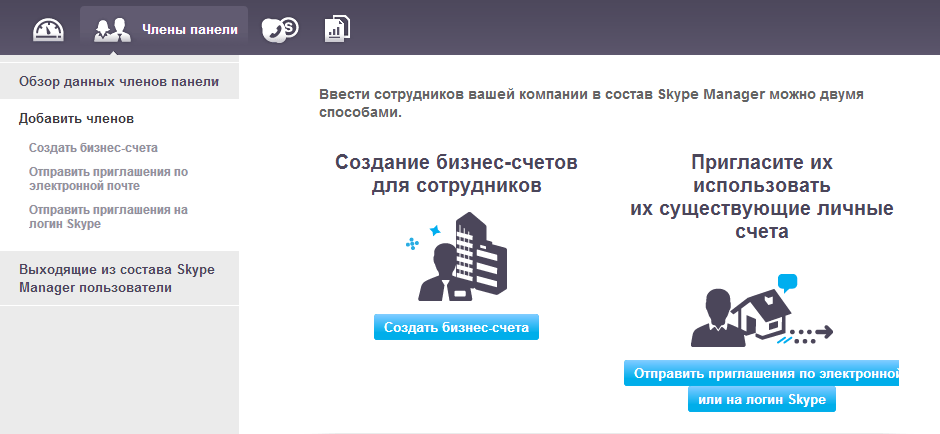Viewport: 940px width, 434px height.
Task: Open Отправить приглашения на логин Skype link
Action: 109,217
